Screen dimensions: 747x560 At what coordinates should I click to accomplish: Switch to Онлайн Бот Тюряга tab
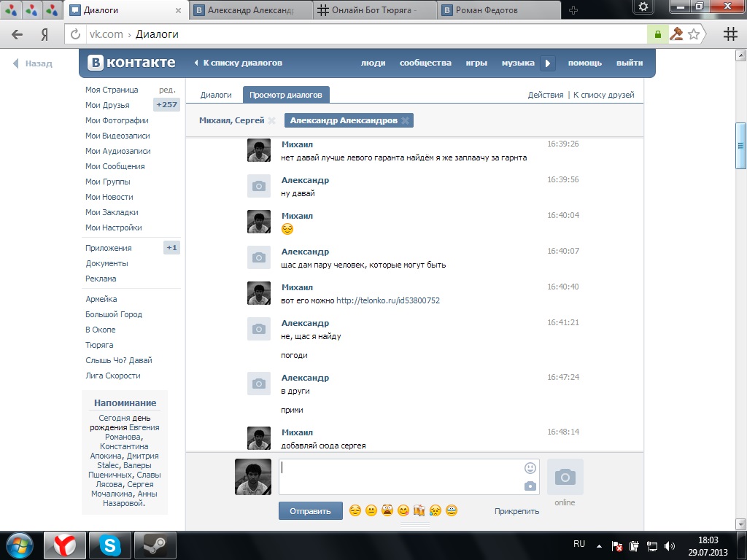[x=374, y=10]
